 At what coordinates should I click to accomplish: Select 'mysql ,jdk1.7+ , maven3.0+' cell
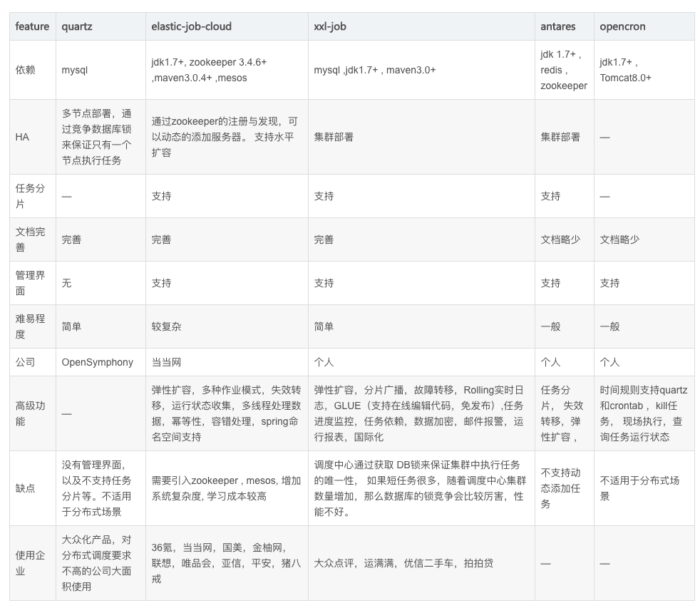421,70
